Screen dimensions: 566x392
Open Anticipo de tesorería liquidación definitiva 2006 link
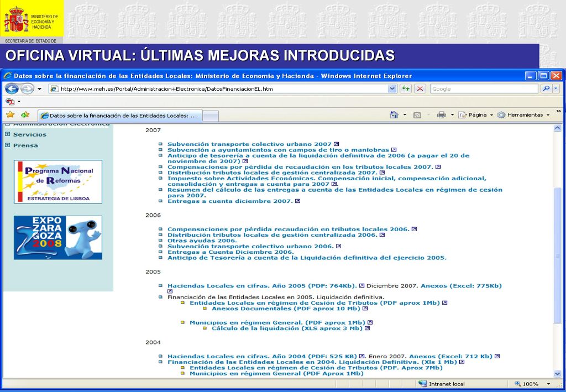point(318,159)
